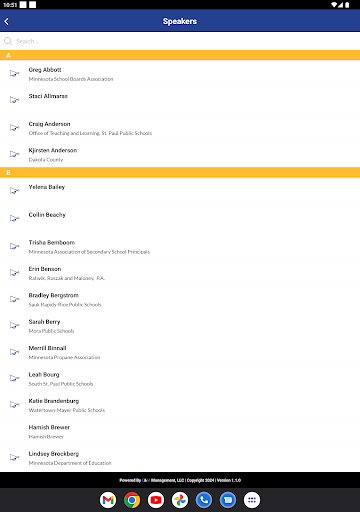Focus the Search input field
The width and height of the screenshot is (360, 512).
(x=180, y=41)
